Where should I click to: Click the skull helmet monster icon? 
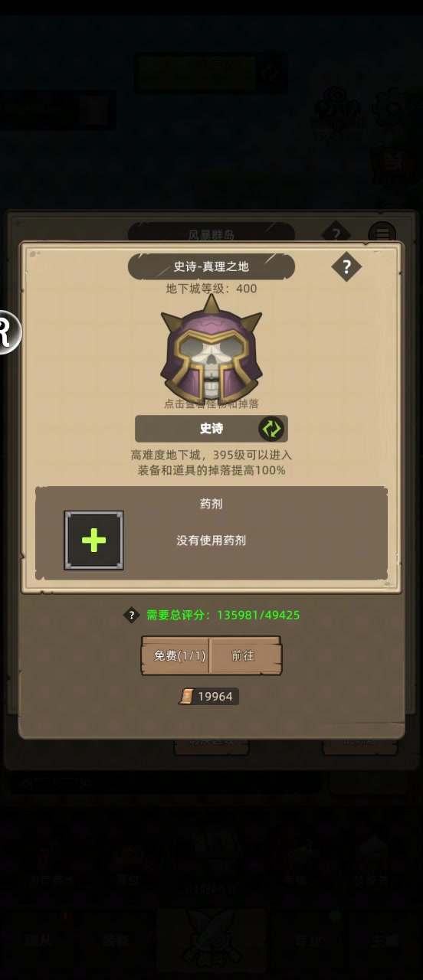click(x=211, y=347)
